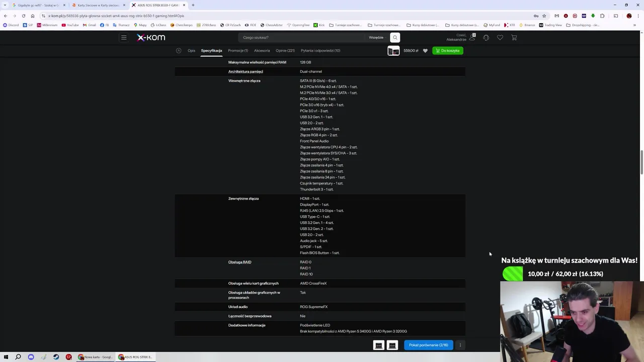Open the Gmail bookmark
644x362 pixels.
click(x=89, y=25)
